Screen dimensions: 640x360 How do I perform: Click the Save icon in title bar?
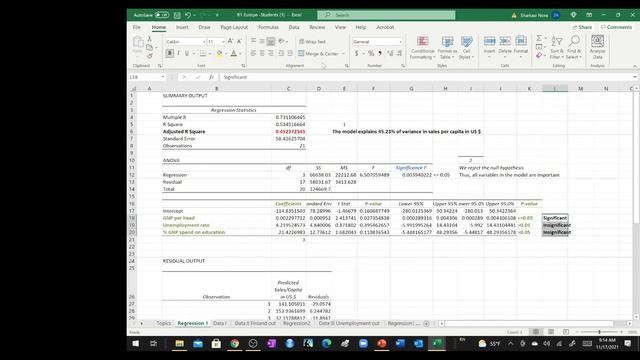[x=177, y=15]
